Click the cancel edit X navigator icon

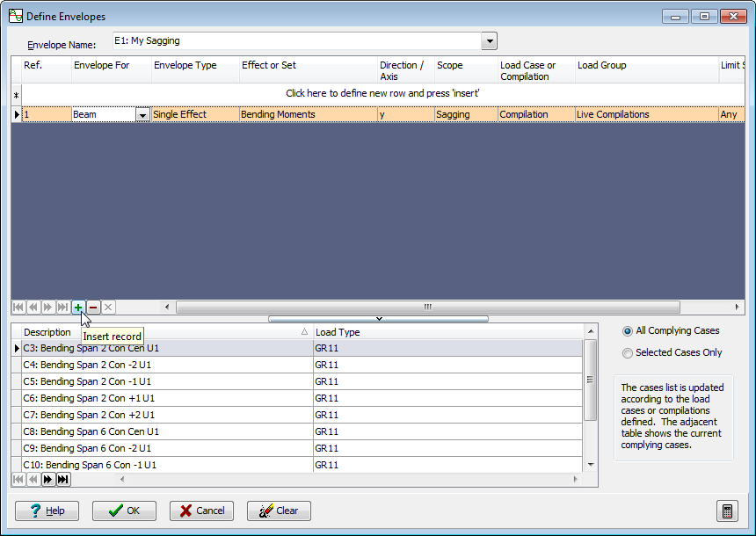(x=108, y=307)
